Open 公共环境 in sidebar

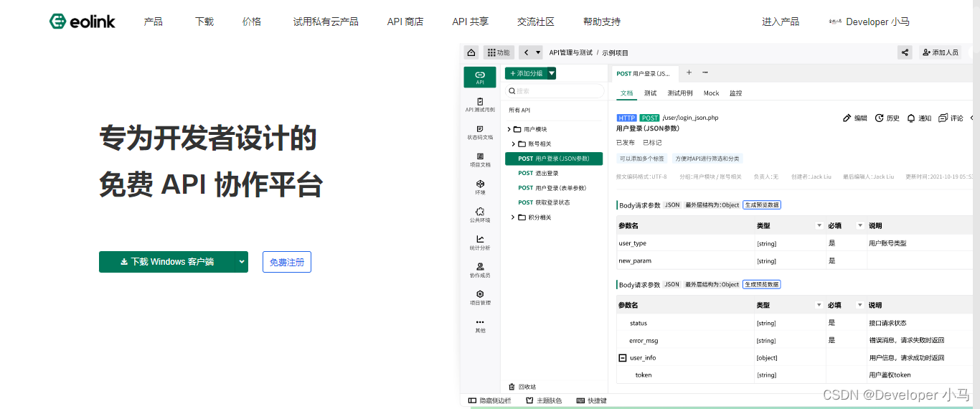point(480,215)
